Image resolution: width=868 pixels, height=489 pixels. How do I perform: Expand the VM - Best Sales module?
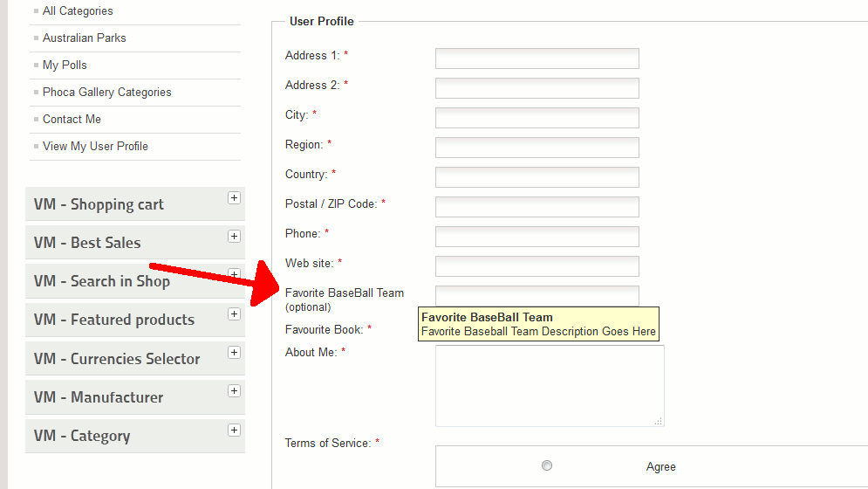click(234, 237)
